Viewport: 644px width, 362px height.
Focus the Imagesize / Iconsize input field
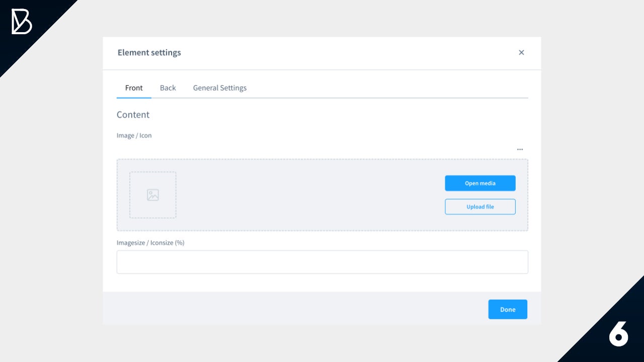coord(322,262)
